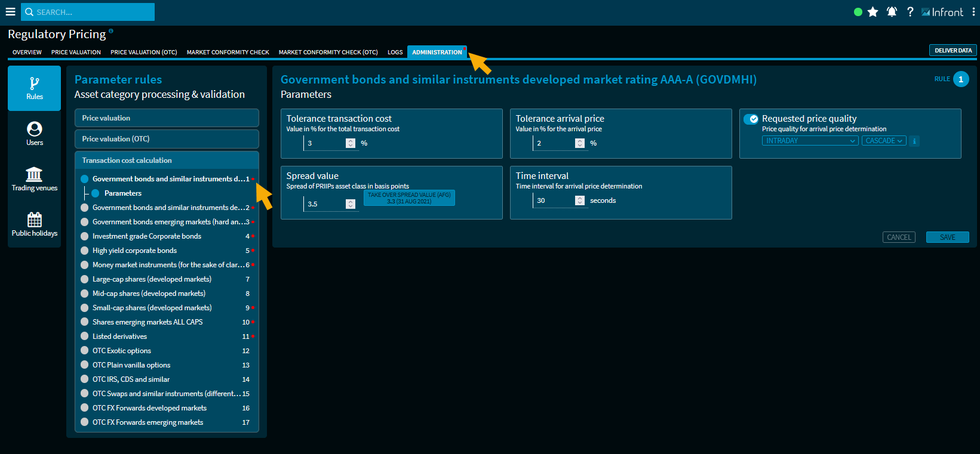The height and width of the screenshot is (454, 980).
Task: Select the High yield corporate bonds rule
Action: [134, 251]
